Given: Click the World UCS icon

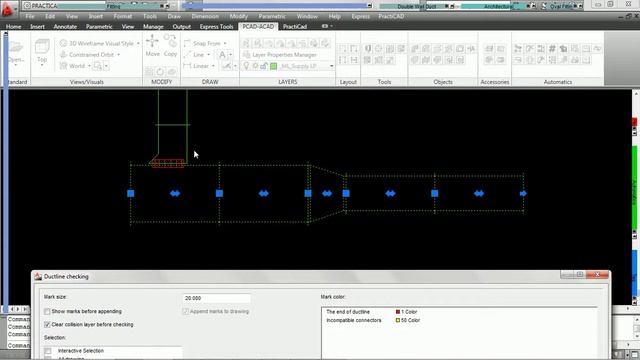Looking at the screenshot, I should [x=63, y=66].
